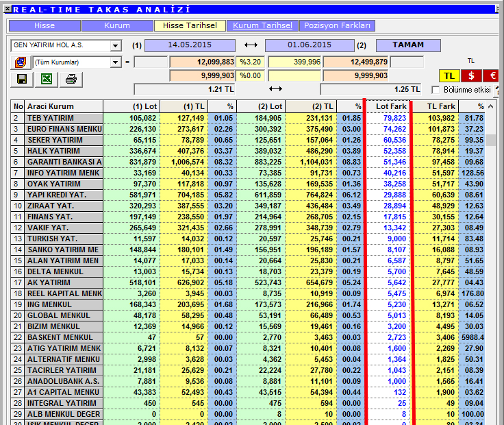Click the 1.25 TL price field
This screenshot has width=504, height=425.
(370, 89)
